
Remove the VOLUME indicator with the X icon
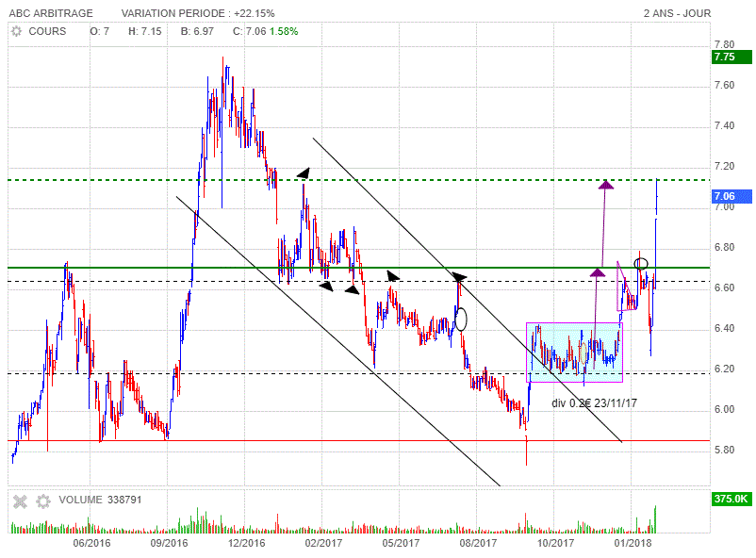pyautogui.click(x=20, y=501)
